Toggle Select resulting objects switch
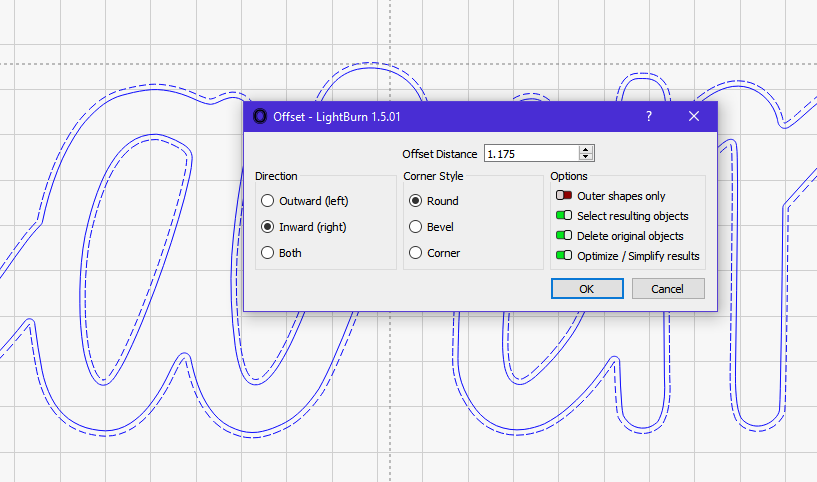817x482 pixels. [x=564, y=215]
